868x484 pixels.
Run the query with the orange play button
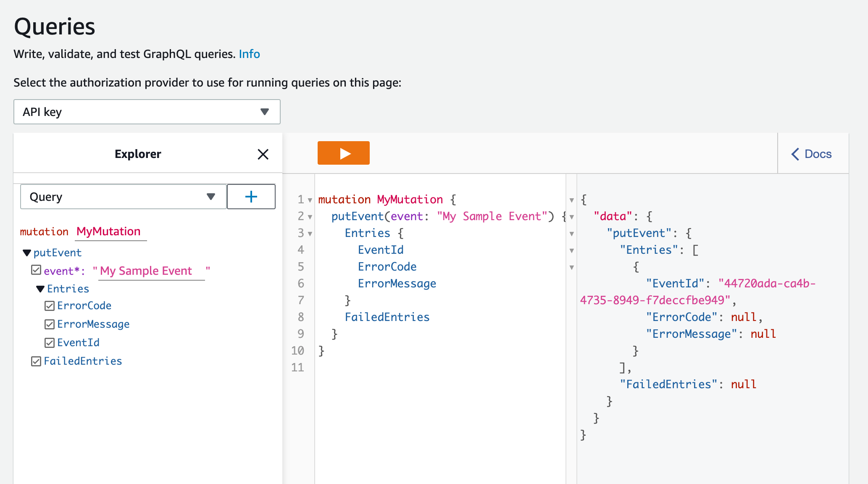(x=343, y=153)
